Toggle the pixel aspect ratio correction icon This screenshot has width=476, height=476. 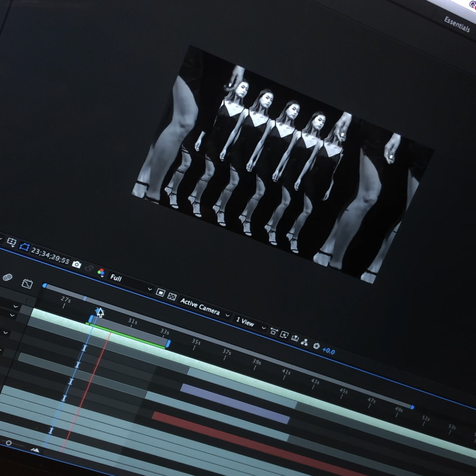(273, 331)
